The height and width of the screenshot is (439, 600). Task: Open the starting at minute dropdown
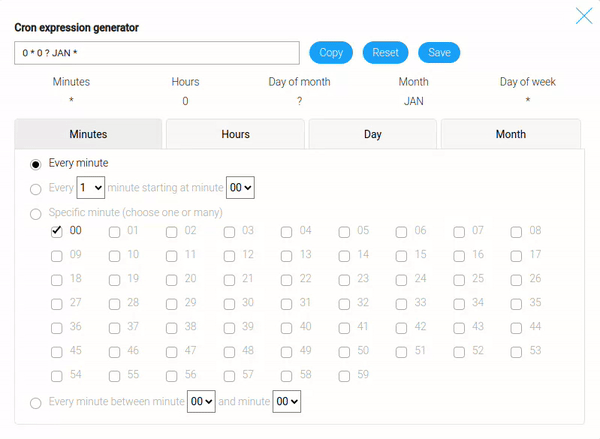point(241,187)
